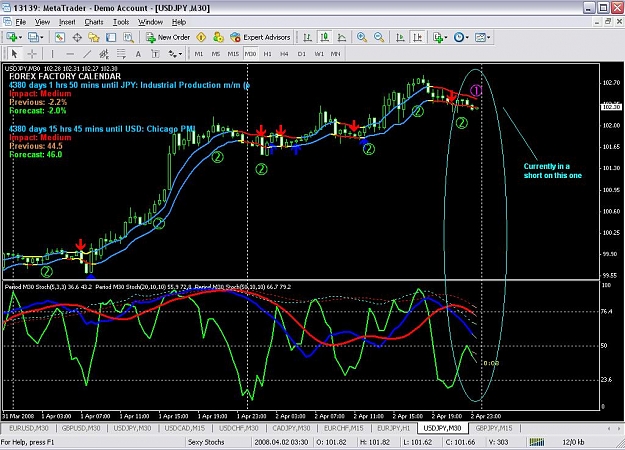Viewport: 625px width, 450px height.
Task: Click the Profiles icon in the toolbar
Action: point(33,37)
